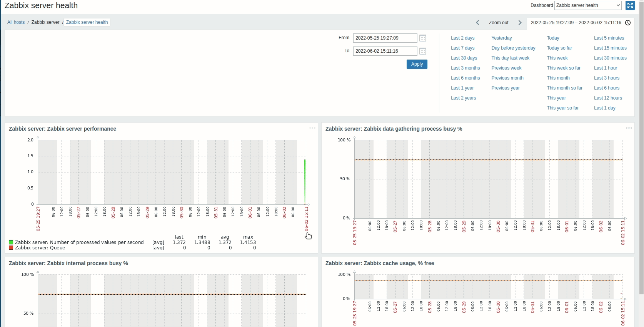
Task: Select Last 12 hours range
Action: pyautogui.click(x=608, y=98)
